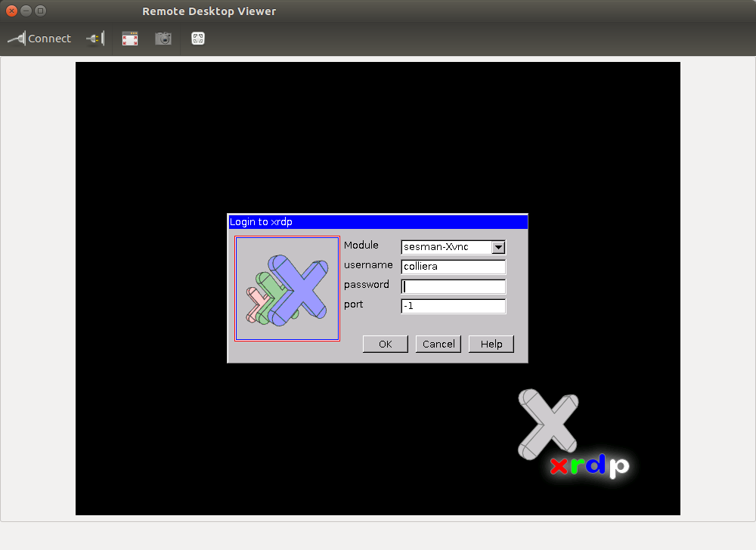Screen dimensions: 756x550
Task: Click the last toolbar icon with corner brackets
Action: 198,39
